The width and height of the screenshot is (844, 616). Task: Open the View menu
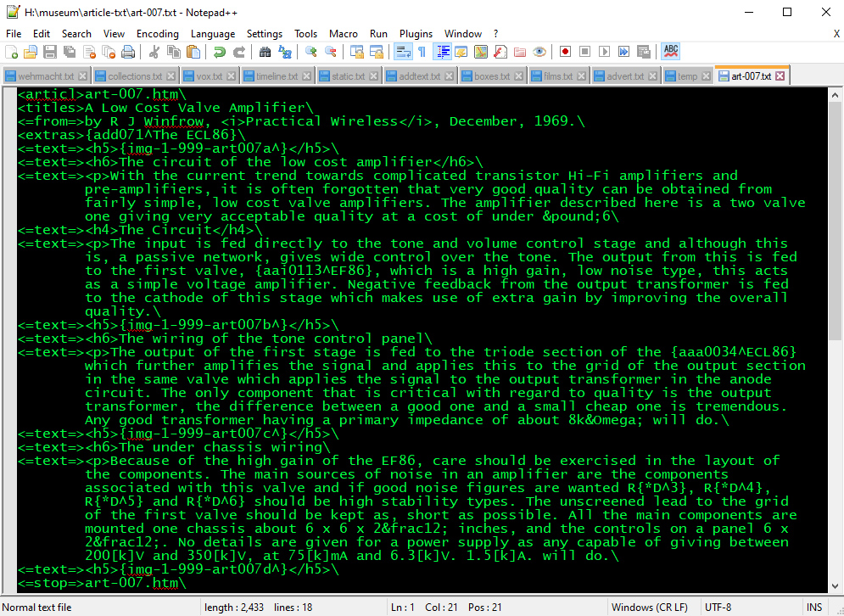[x=114, y=34]
